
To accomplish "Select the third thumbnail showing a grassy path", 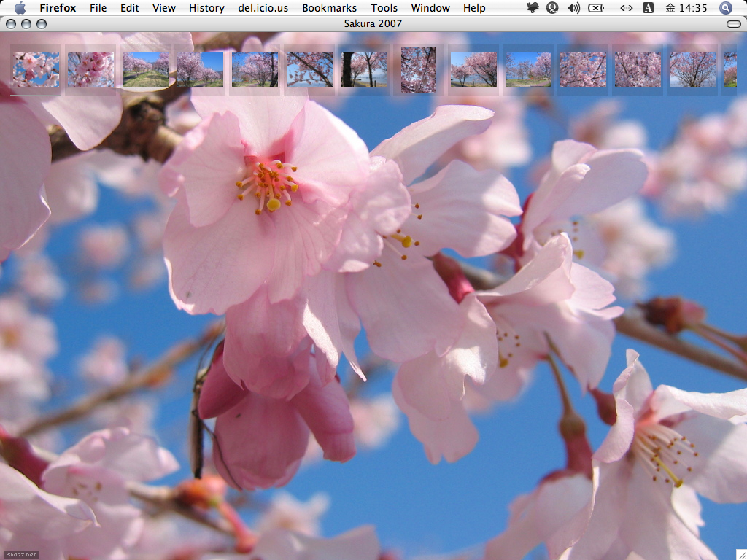I will 145,69.
